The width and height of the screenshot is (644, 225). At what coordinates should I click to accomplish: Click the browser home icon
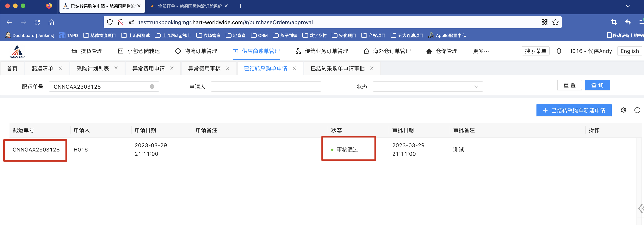click(x=51, y=22)
